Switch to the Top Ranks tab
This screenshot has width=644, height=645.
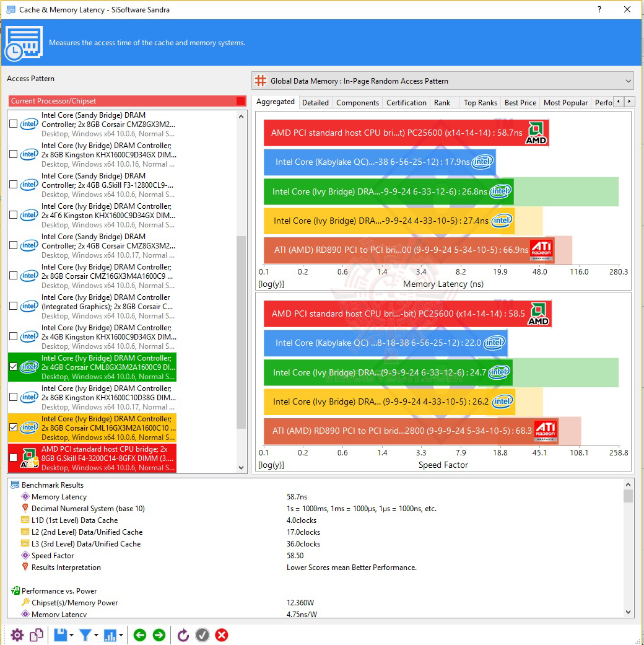(x=481, y=102)
